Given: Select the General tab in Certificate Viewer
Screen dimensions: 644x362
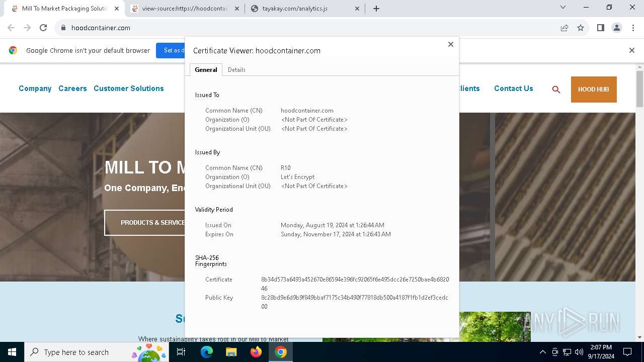Looking at the screenshot, I should pyautogui.click(x=206, y=70).
